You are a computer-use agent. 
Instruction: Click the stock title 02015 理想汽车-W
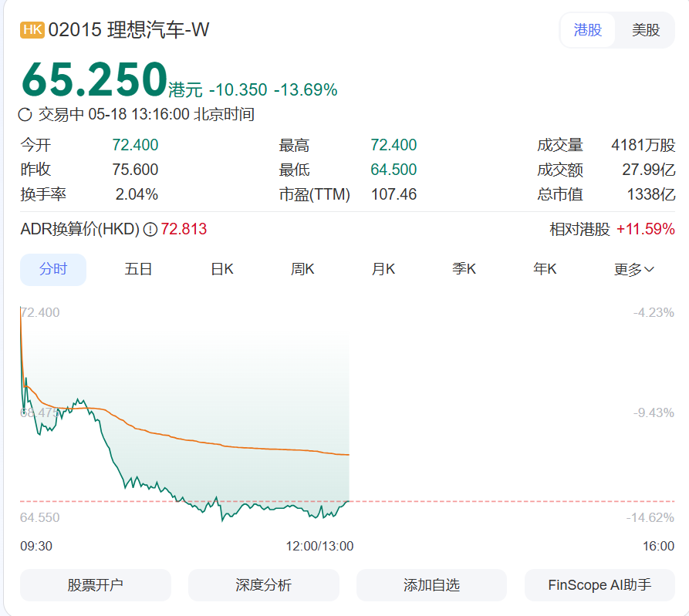pos(129,30)
